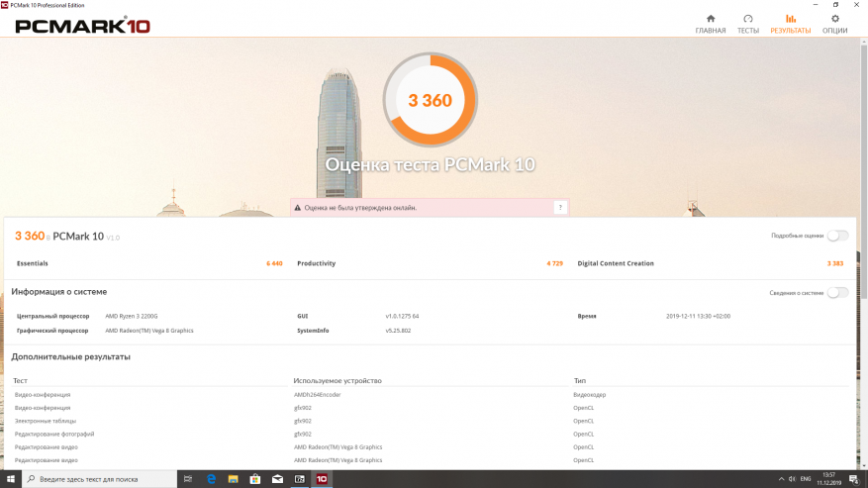Launch Microsoft Edge from taskbar
The width and height of the screenshot is (868, 488).
pos(211,479)
